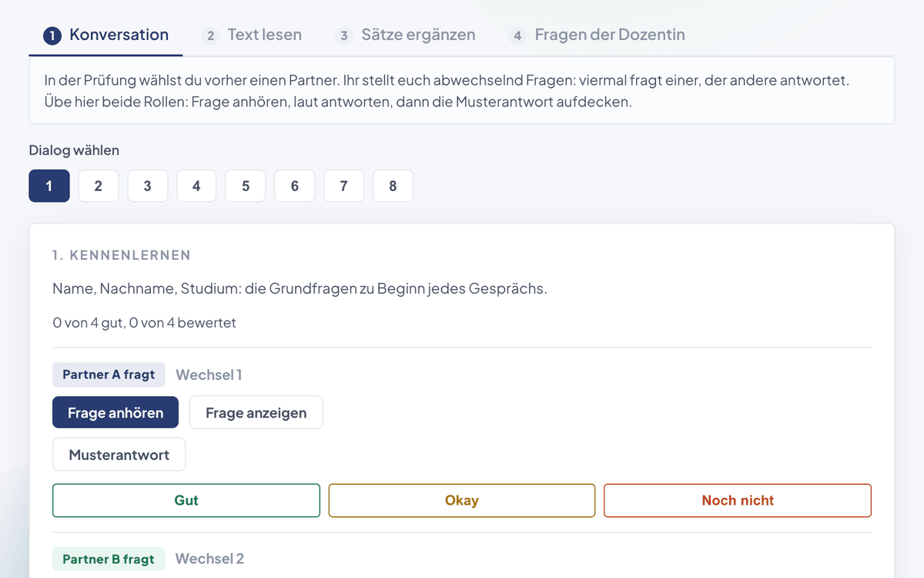Go to the Sätze ergänzen tab

pyautogui.click(x=405, y=35)
